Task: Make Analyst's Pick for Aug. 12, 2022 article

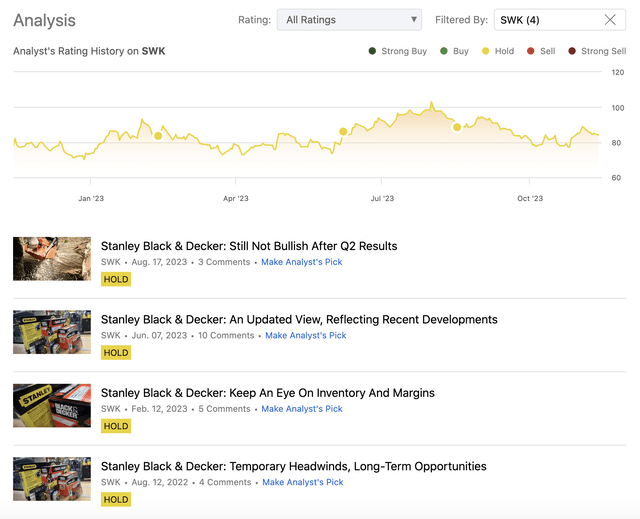Action: (302, 482)
